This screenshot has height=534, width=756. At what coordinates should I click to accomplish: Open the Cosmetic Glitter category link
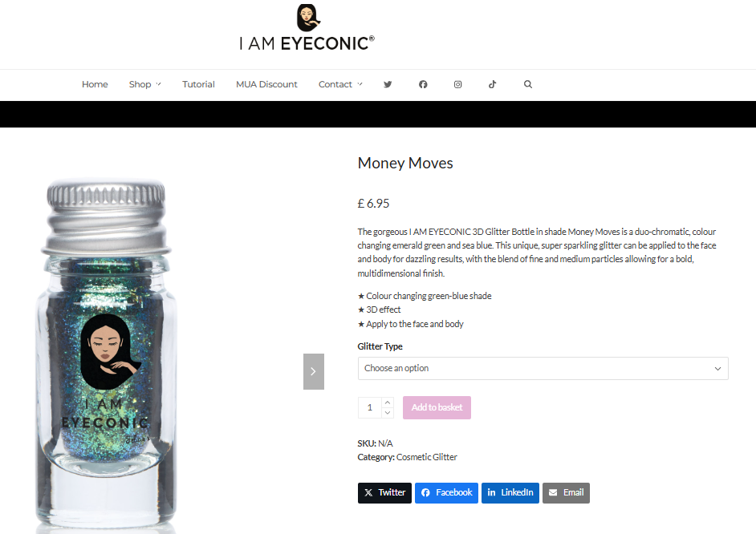[427, 457]
